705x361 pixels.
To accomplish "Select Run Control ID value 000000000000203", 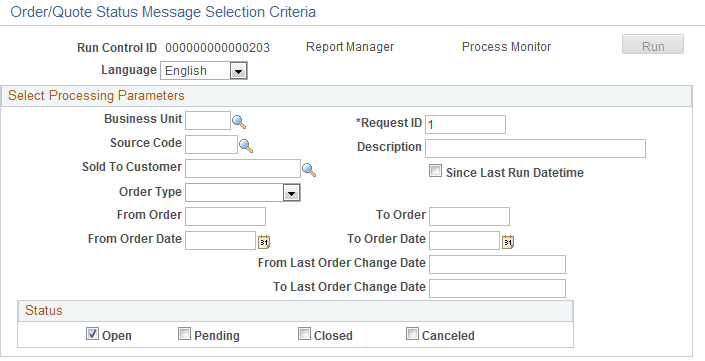I will tap(218, 48).
